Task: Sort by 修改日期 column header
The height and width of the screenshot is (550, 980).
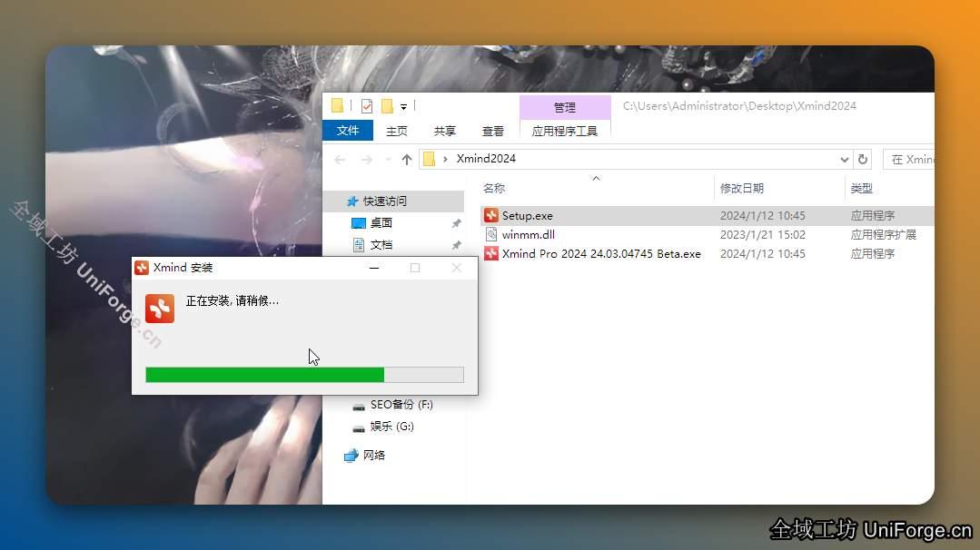Action: [x=742, y=189]
